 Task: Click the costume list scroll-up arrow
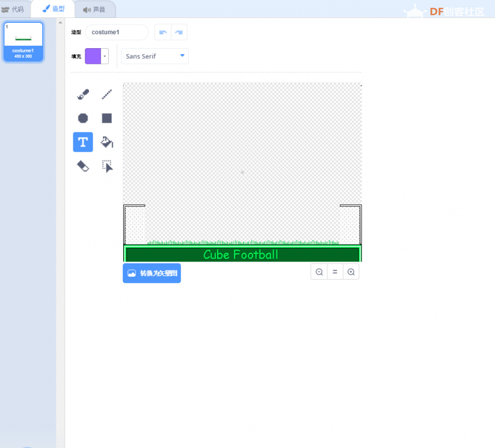pyautogui.click(x=60, y=23)
